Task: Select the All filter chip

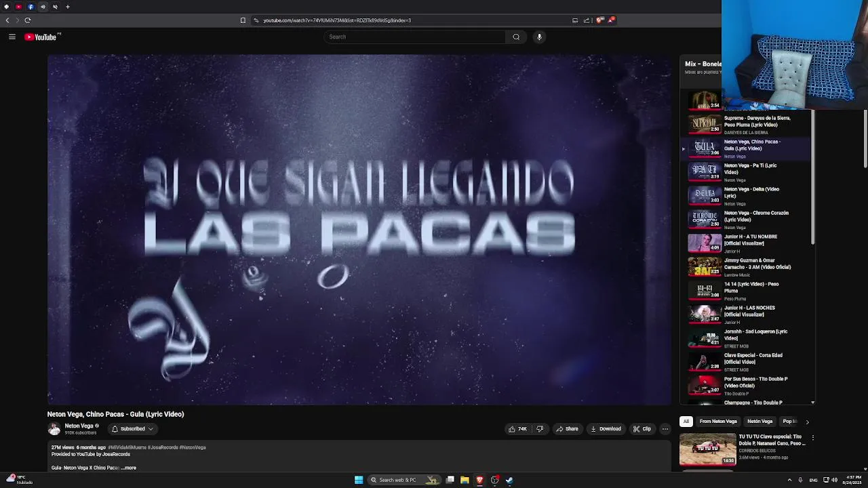Action: (686, 422)
